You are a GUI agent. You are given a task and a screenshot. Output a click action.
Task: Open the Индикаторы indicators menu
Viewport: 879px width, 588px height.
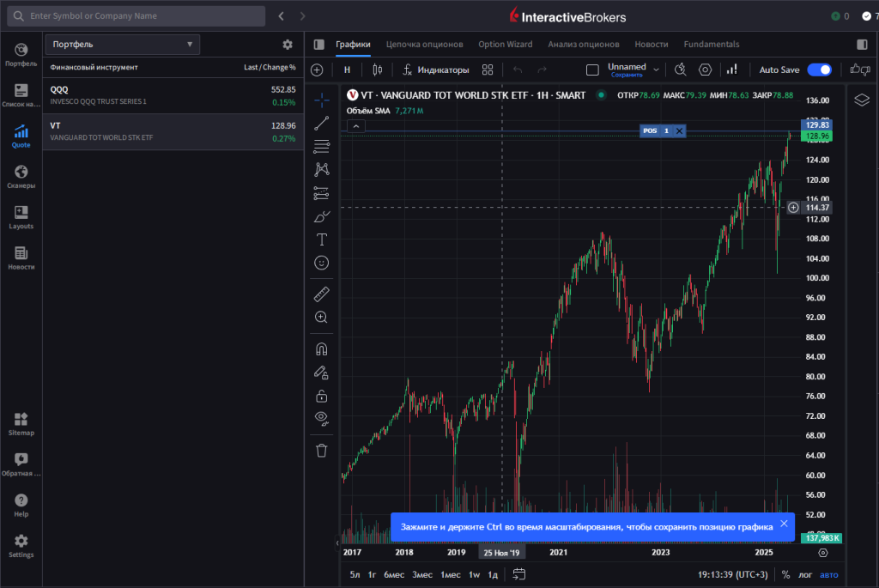pos(435,70)
